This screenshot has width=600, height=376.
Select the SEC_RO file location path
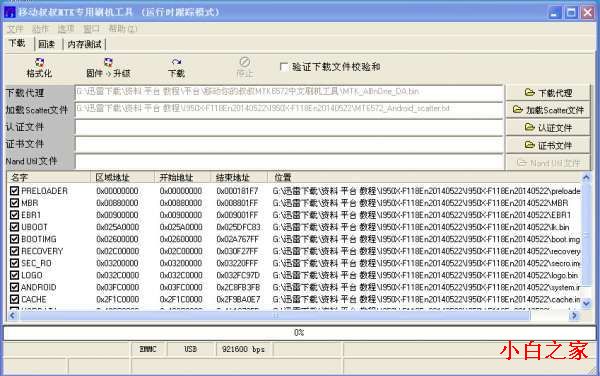[x=426, y=263]
